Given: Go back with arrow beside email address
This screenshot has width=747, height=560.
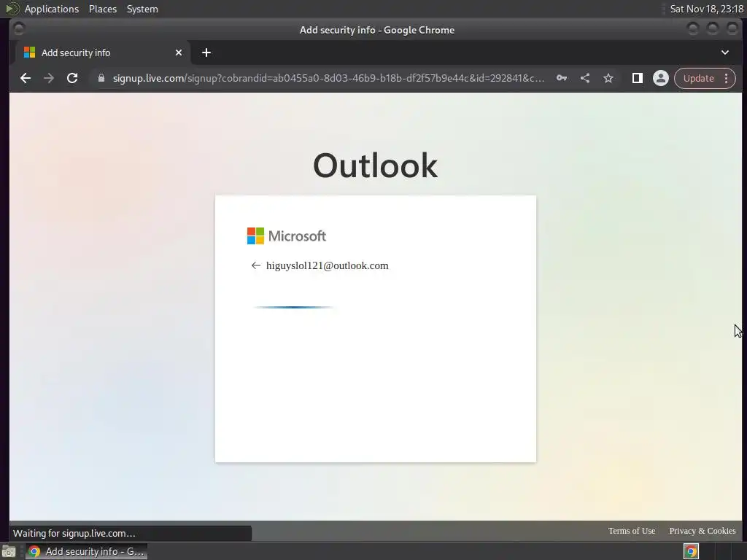Looking at the screenshot, I should [256, 265].
